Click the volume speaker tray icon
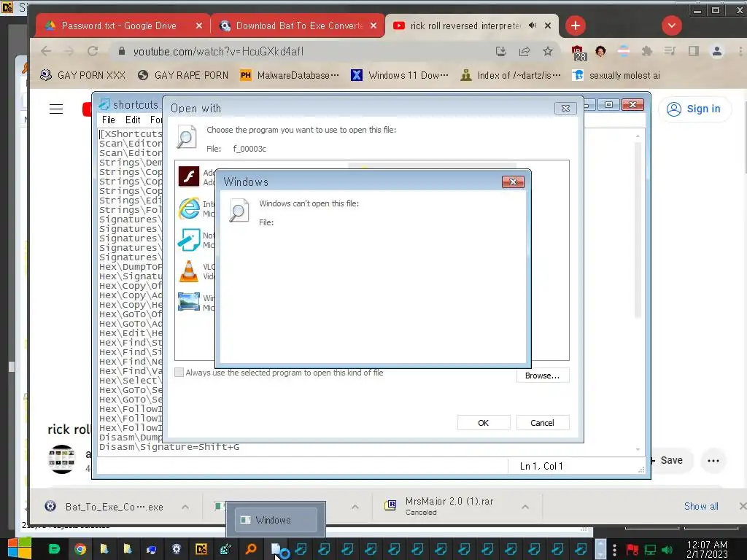Viewport: 747px width, 560px height. 667,550
